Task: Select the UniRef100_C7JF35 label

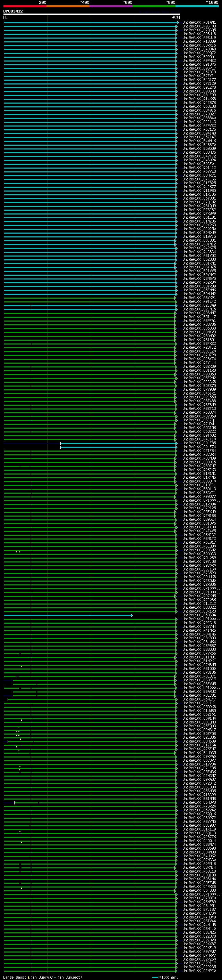Action: tap(199, 769)
